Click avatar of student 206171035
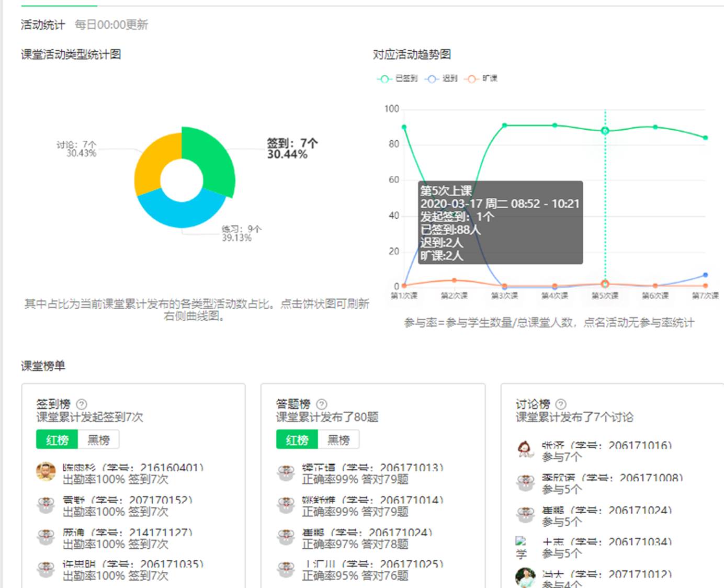The height and width of the screenshot is (588, 724). tap(46, 569)
